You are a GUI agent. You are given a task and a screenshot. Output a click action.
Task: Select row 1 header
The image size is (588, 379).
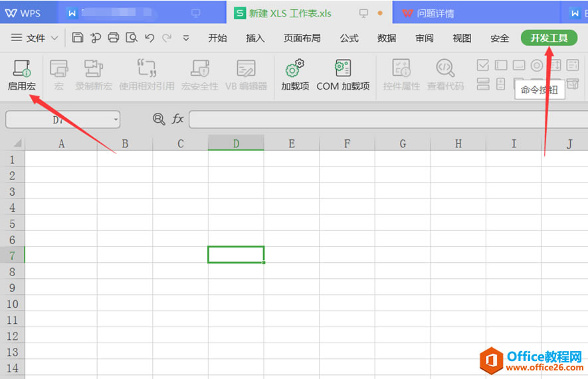coord(13,159)
